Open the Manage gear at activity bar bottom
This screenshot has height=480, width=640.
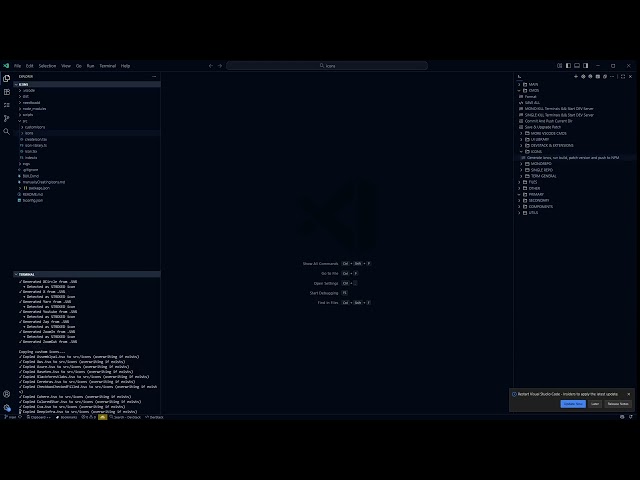pos(7,407)
